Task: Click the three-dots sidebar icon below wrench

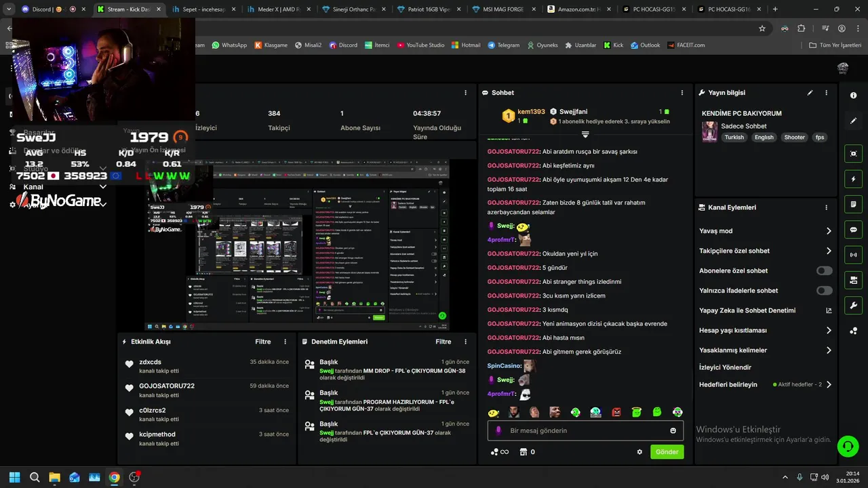Action: pyautogui.click(x=853, y=331)
